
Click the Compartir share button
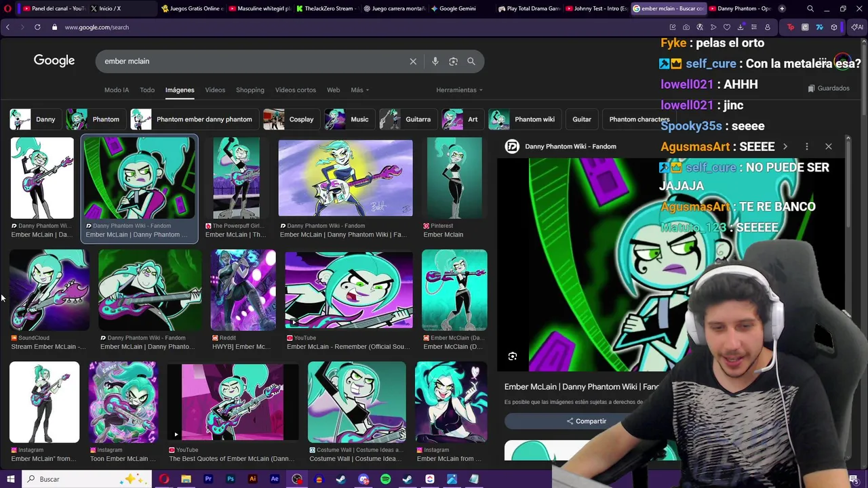point(587,422)
